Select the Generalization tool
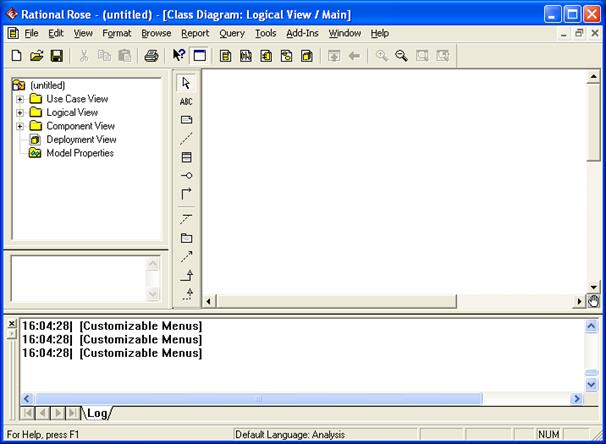Viewport: 606px width, 444px height. tap(186, 275)
